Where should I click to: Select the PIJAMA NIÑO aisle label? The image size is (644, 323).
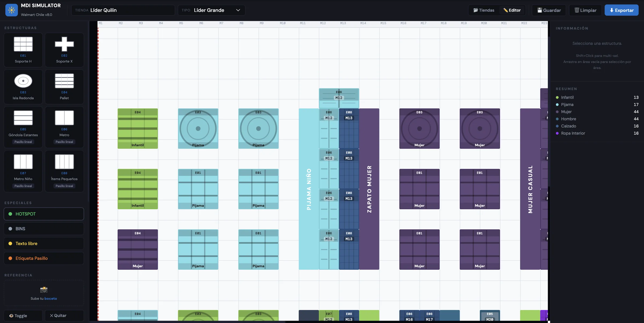(309, 189)
